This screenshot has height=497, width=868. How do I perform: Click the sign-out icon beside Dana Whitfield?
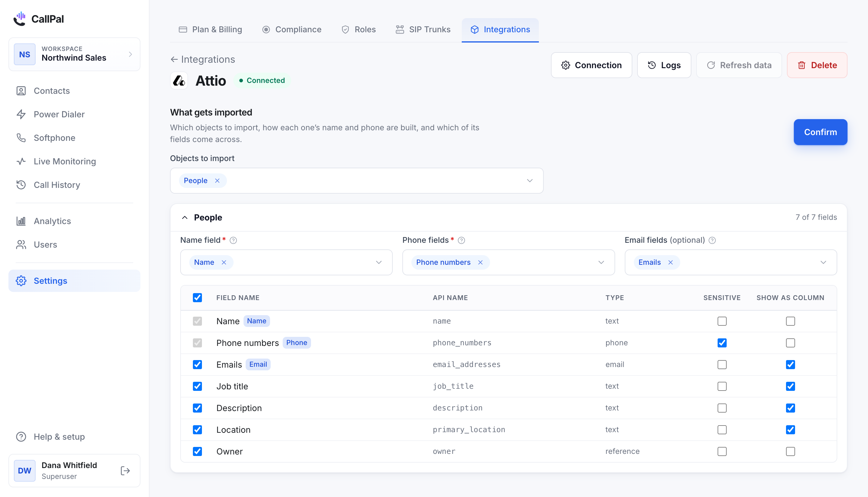(125, 471)
